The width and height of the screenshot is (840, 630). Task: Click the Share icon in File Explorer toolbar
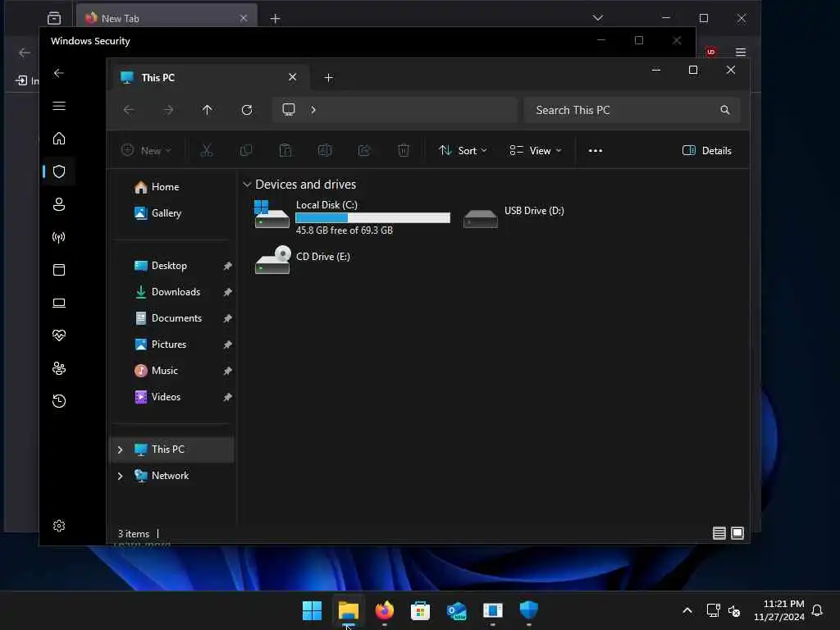[x=364, y=151]
